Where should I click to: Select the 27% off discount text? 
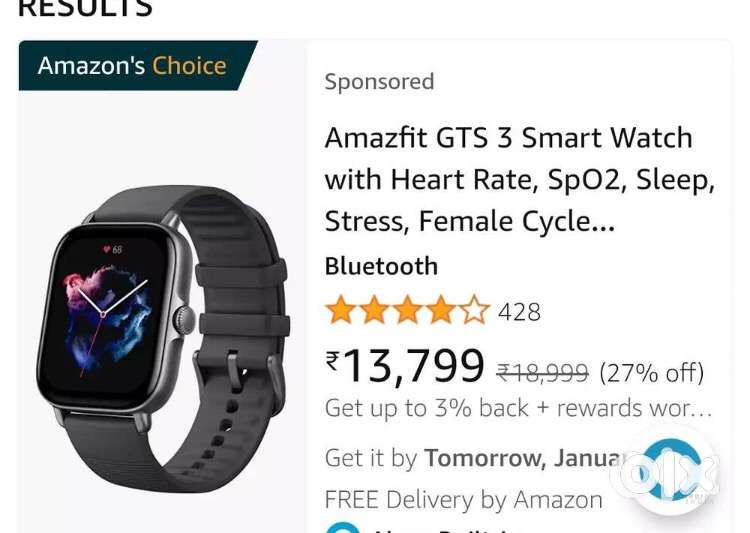(652, 373)
